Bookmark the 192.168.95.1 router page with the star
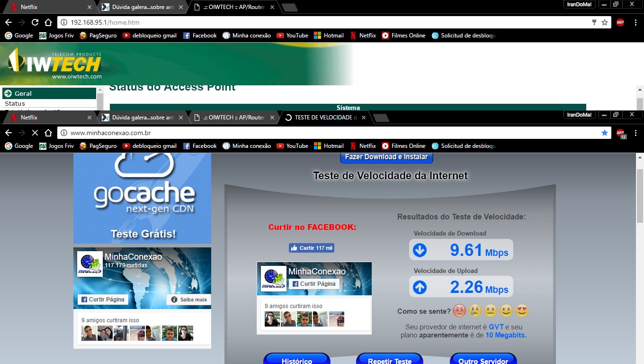 coord(605,22)
